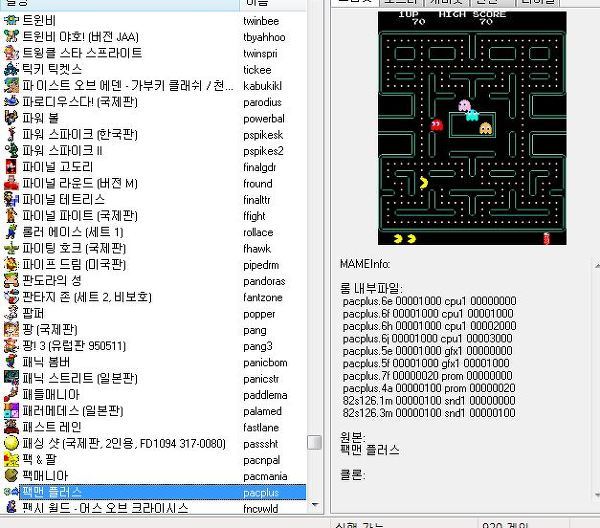Click the 파이팅 호크 game icon
The image size is (600, 528).
point(11,248)
